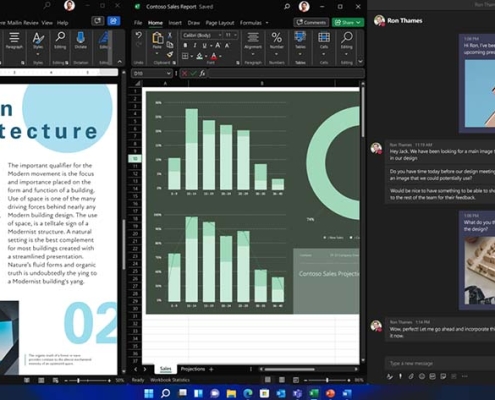Click the fill color bucket in Excel

[199, 56]
